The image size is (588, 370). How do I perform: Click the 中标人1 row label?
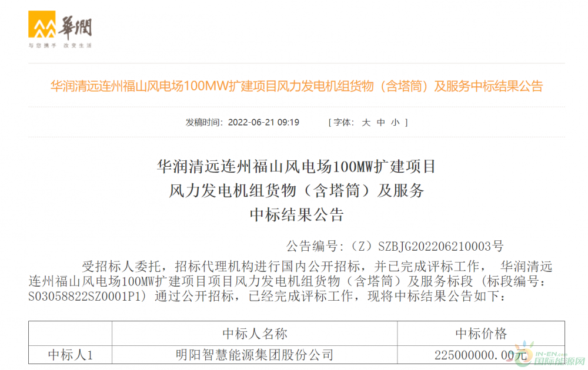[x=70, y=355]
